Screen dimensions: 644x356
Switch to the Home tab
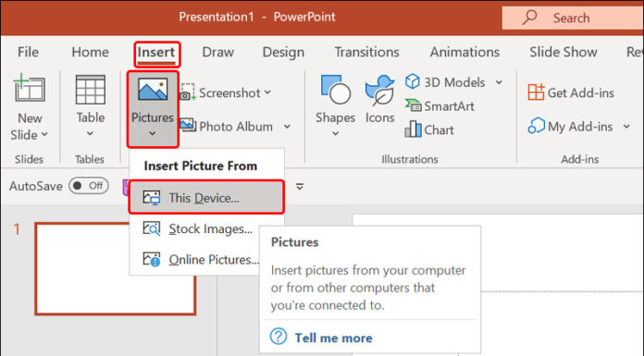pos(91,52)
